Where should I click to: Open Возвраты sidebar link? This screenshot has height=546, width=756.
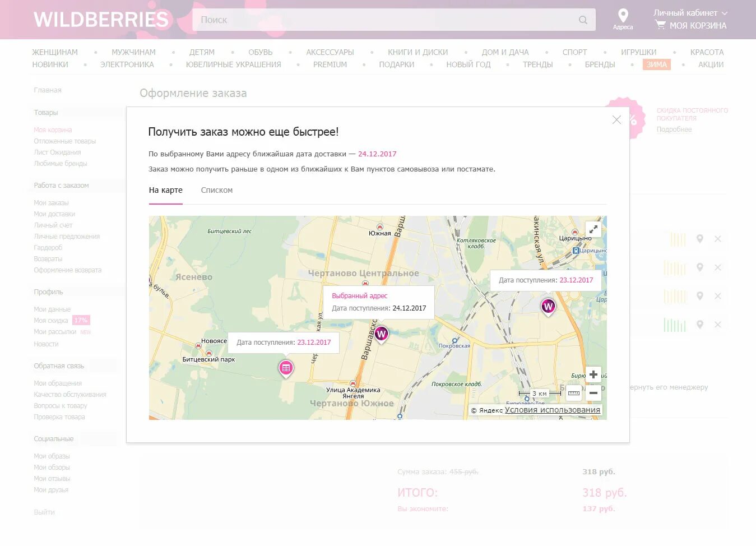pyautogui.click(x=48, y=259)
